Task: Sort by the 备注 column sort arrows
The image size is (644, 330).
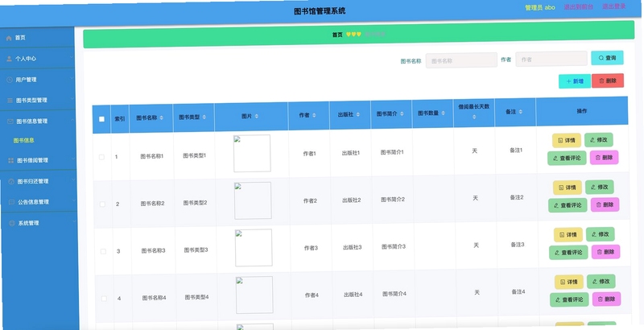Action: pyautogui.click(x=520, y=112)
